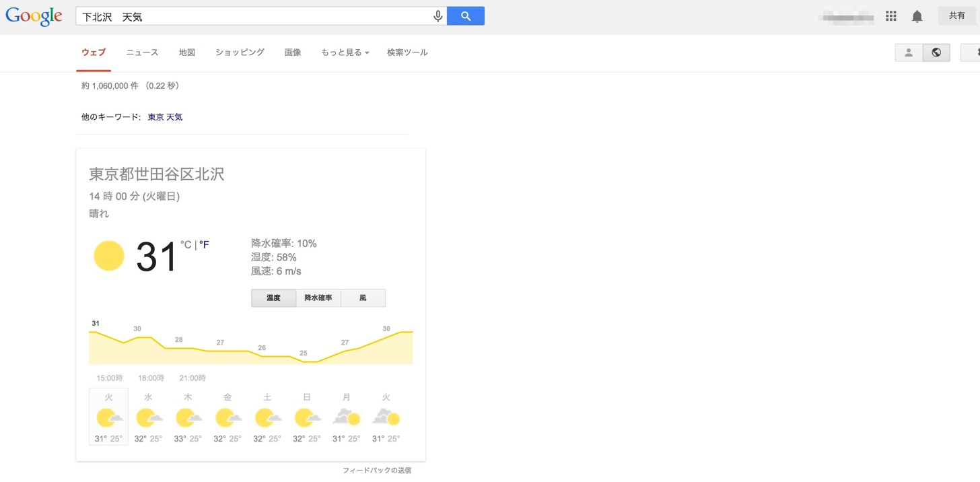Screen dimensions: 980x482
Task: Click the result count 約 1,060,000 件
Action: [x=110, y=86]
